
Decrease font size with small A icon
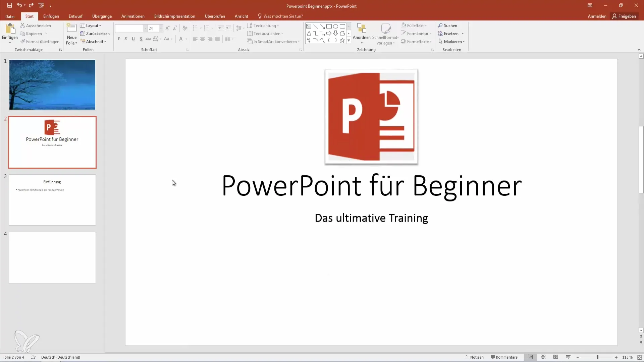[175, 28]
